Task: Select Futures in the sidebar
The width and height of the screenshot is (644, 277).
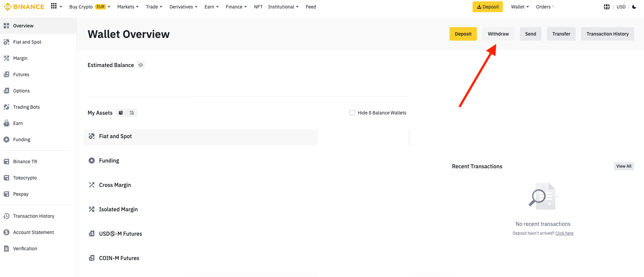Action: pos(21,74)
